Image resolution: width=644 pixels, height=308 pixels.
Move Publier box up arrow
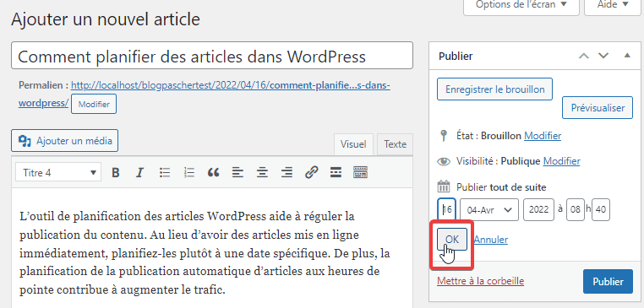(x=584, y=56)
